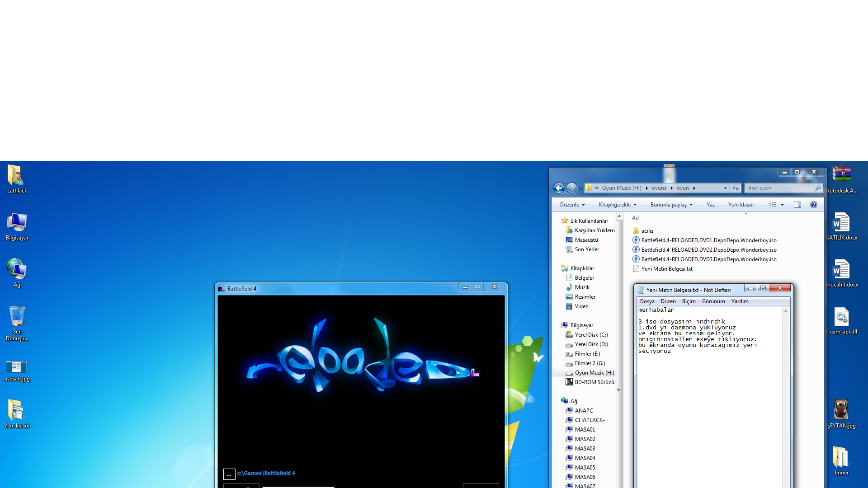Open the address bar history dropdown
This screenshot has height=488, width=868.
coord(725,188)
